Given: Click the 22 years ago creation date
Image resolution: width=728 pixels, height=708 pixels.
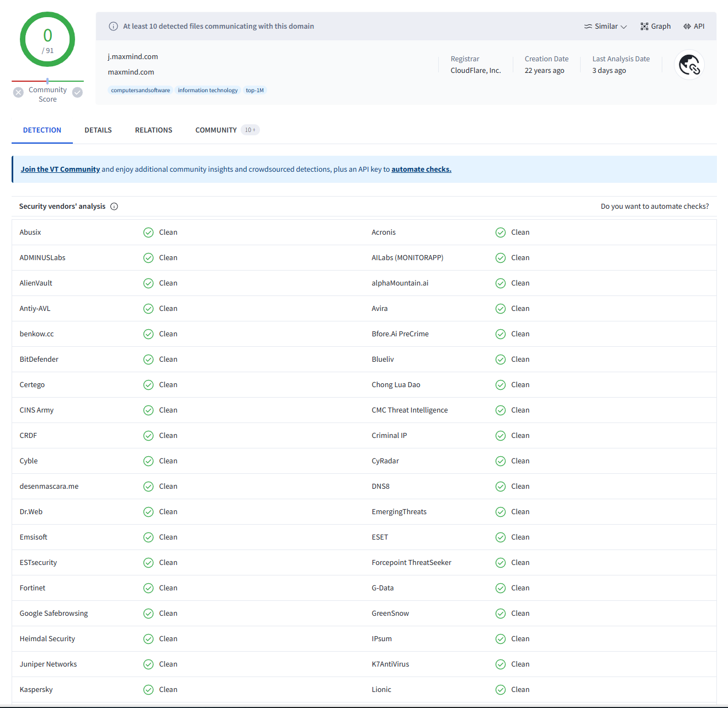Looking at the screenshot, I should [x=544, y=71].
